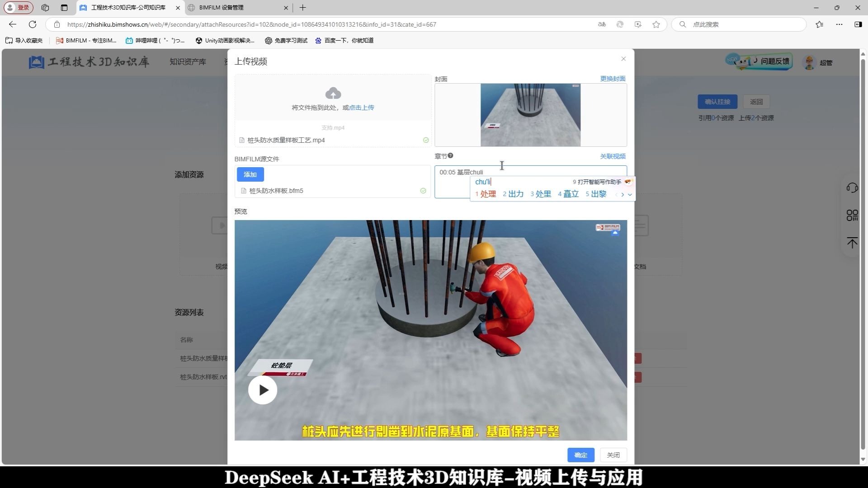Close the upload video dialog
Image resolution: width=868 pixels, height=488 pixels.
pos(623,59)
